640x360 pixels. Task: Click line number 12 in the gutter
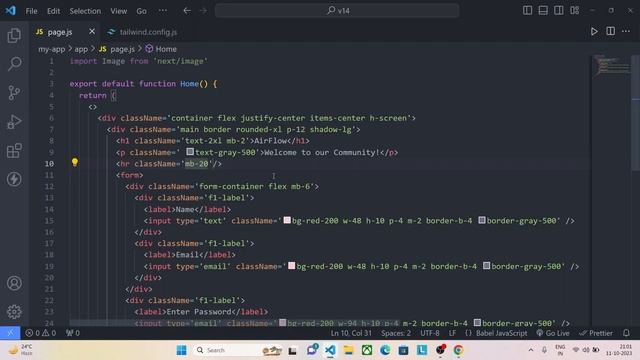tap(49, 186)
